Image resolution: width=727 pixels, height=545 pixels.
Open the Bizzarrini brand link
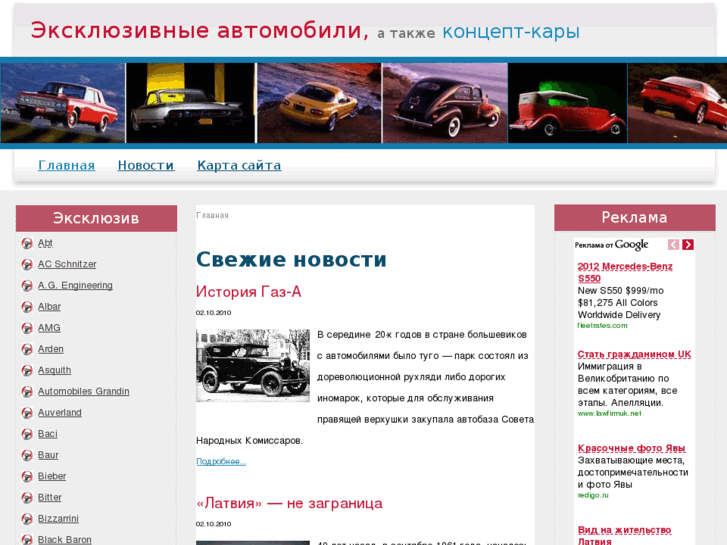[x=58, y=519]
